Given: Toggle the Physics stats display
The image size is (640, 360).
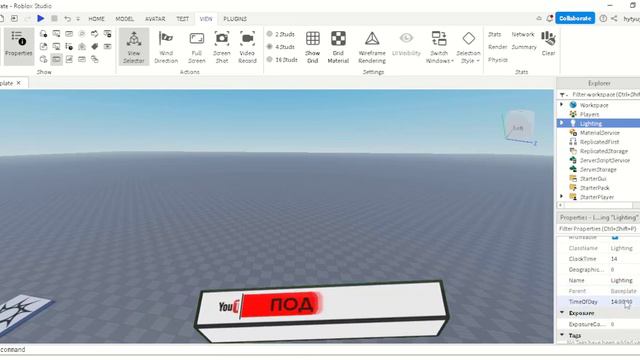Looking at the screenshot, I should (x=498, y=60).
